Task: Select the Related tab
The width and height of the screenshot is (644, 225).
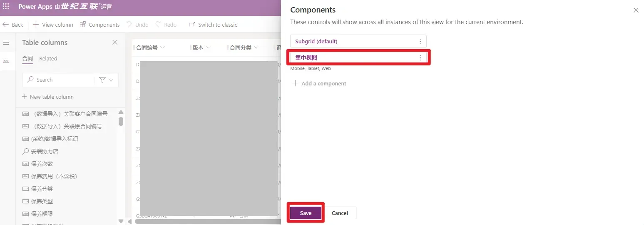Action: pyautogui.click(x=48, y=59)
